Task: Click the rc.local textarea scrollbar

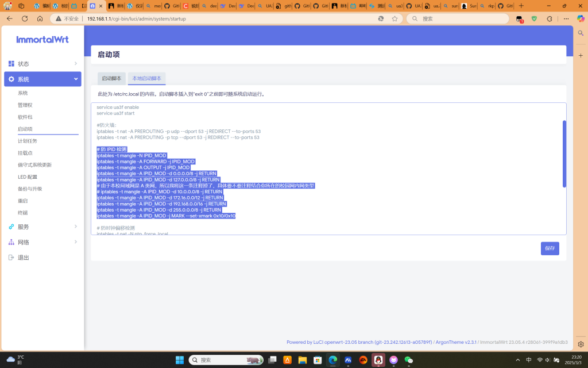Action: click(x=564, y=154)
